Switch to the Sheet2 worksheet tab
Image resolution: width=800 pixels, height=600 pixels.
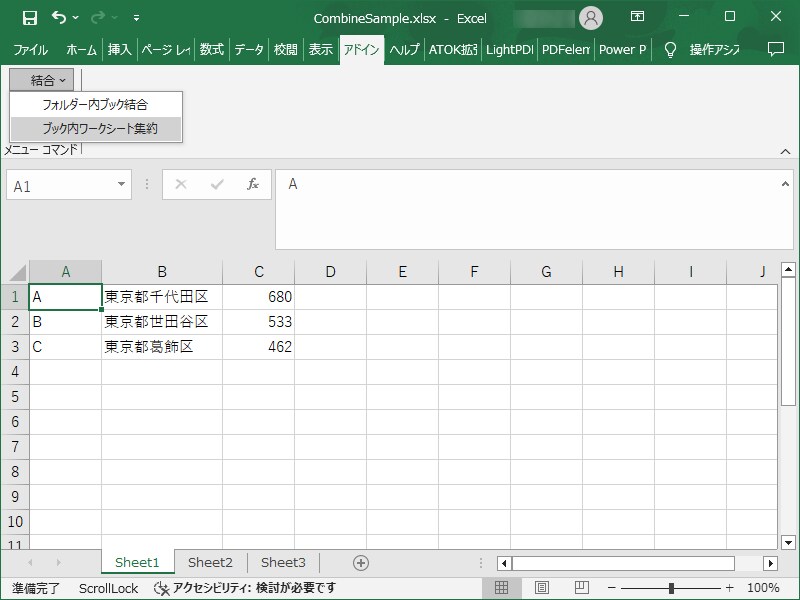[210, 562]
